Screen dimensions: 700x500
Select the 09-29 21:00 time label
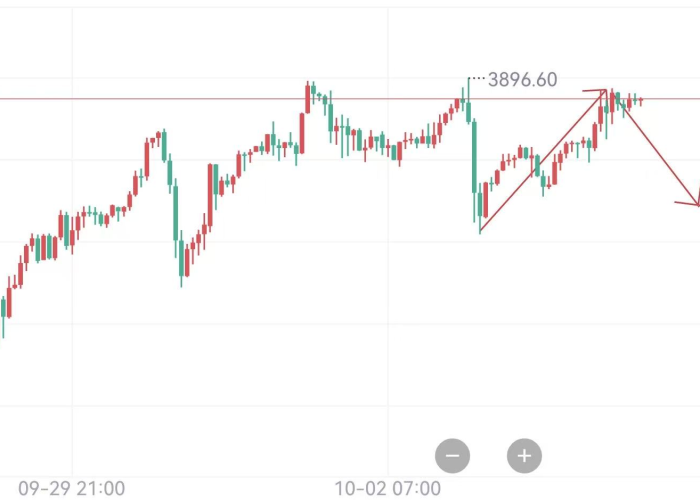(x=72, y=489)
